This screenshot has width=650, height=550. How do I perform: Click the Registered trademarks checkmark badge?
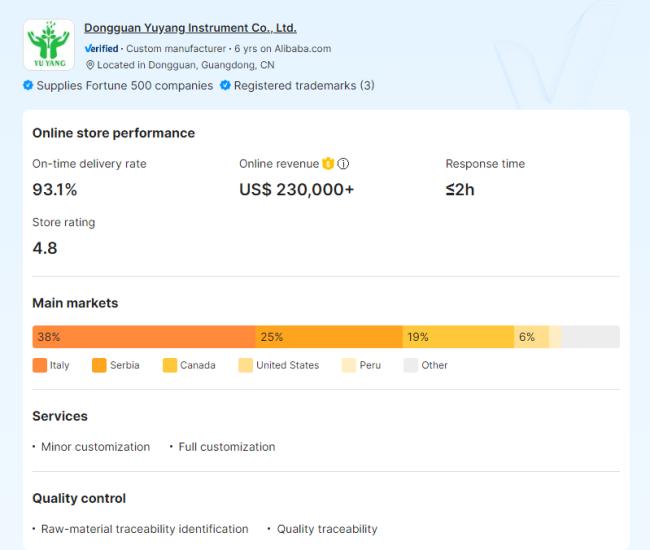225,86
